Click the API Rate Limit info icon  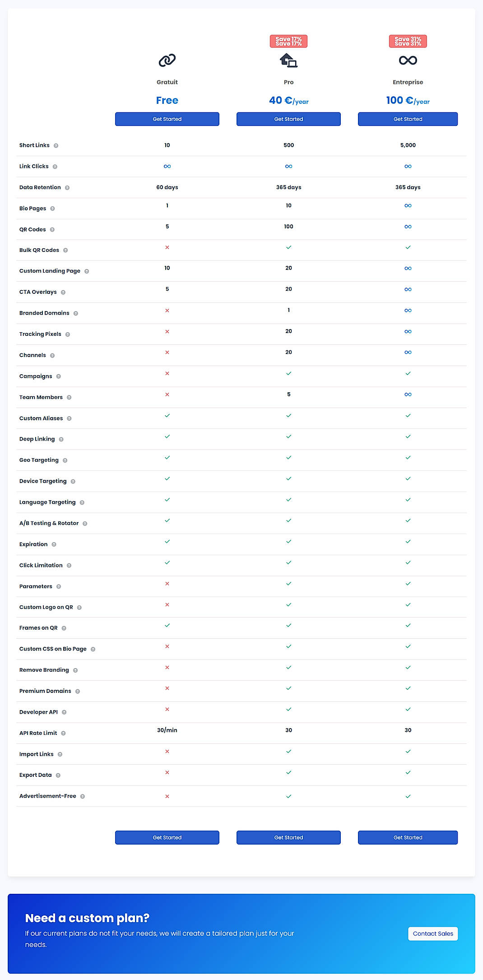(x=63, y=733)
